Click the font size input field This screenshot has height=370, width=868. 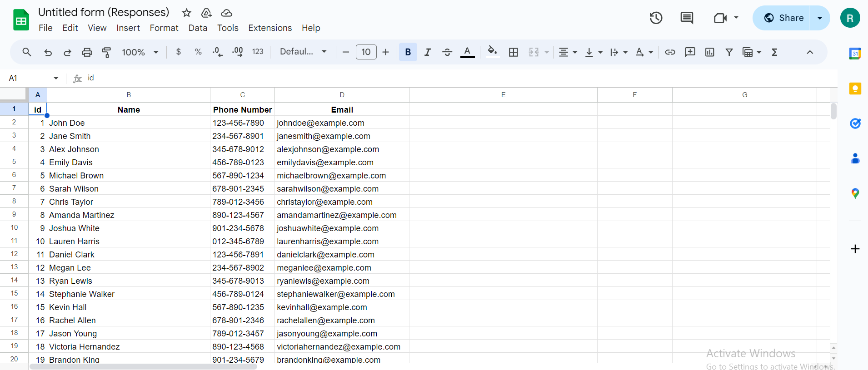tap(366, 52)
